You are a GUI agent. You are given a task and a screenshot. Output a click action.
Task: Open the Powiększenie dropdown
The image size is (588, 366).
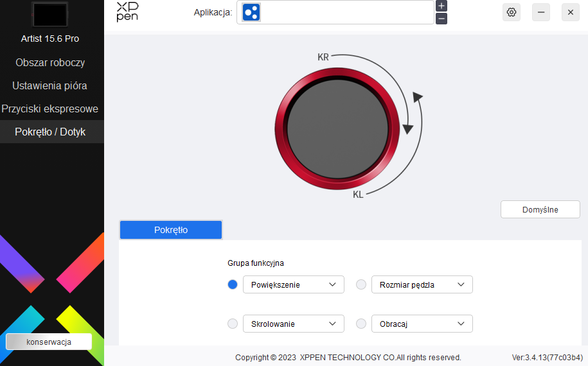(x=294, y=284)
